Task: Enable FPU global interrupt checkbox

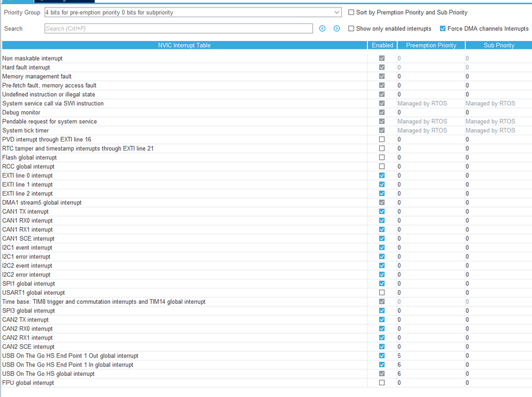Action: tap(382, 383)
